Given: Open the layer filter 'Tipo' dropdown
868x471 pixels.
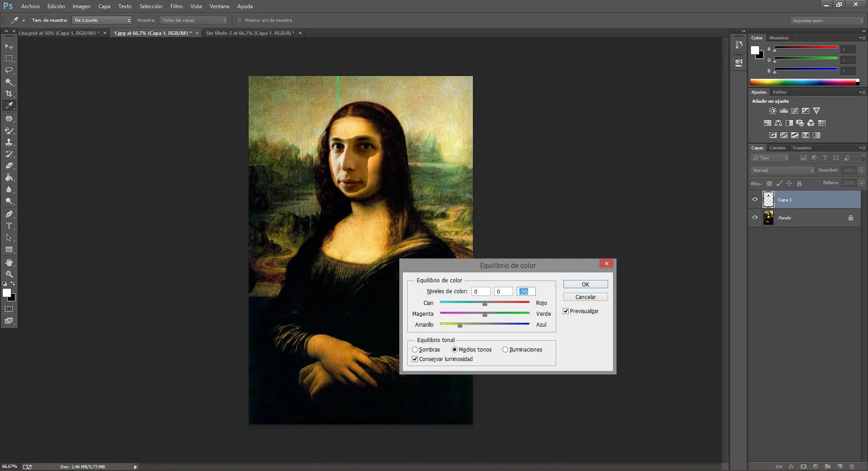Looking at the screenshot, I should (770, 158).
